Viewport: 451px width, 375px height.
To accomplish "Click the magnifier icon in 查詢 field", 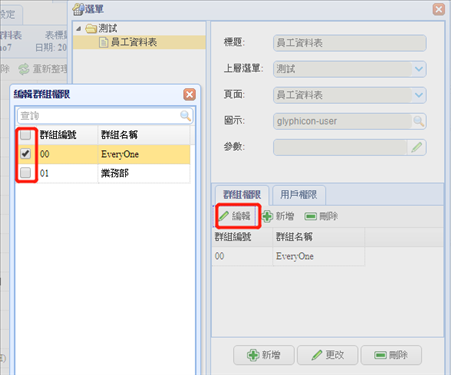I will pos(185,116).
